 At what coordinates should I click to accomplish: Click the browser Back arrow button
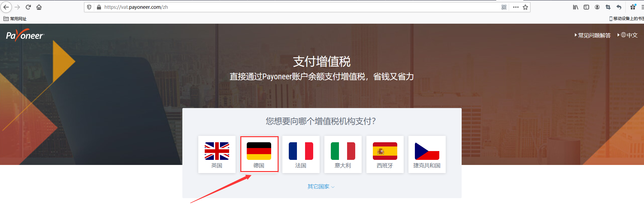pos(6,7)
